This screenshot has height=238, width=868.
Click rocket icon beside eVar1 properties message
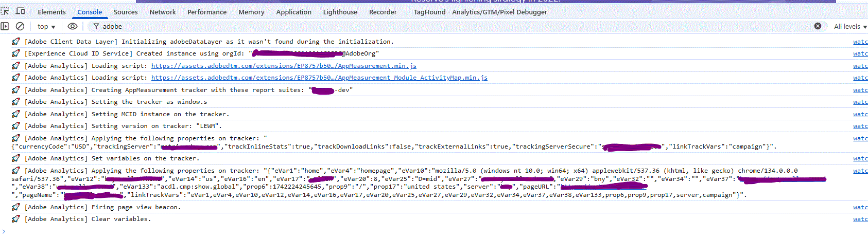click(16, 171)
